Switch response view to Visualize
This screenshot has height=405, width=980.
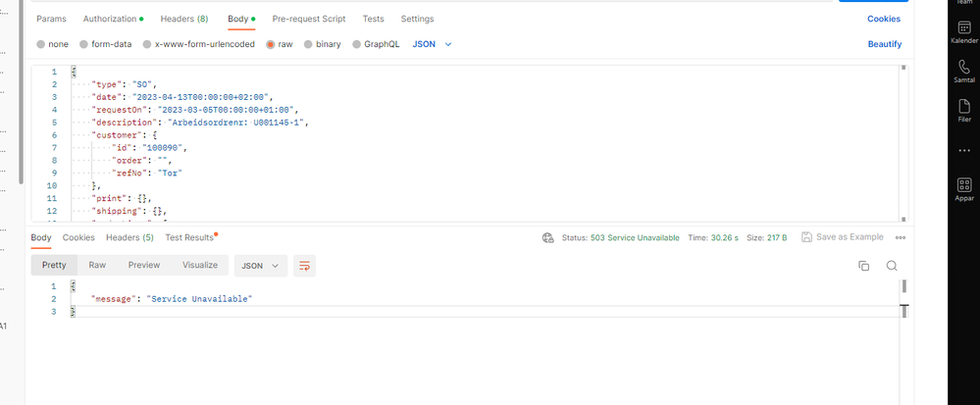pos(200,265)
